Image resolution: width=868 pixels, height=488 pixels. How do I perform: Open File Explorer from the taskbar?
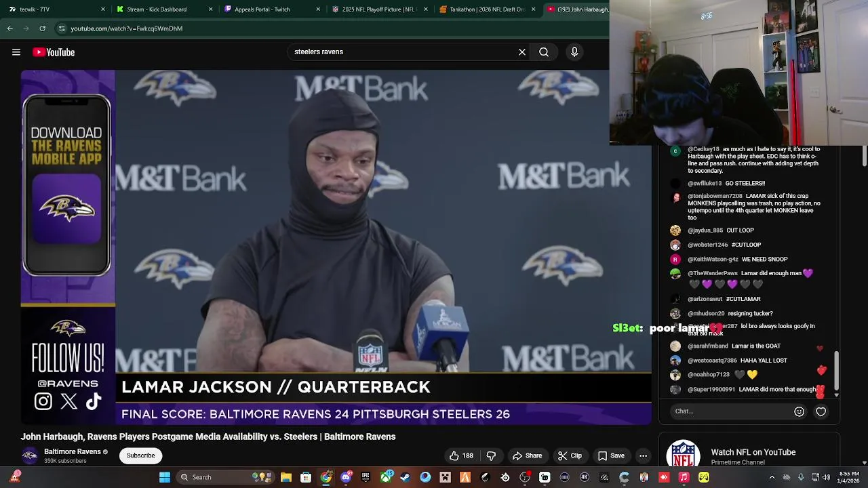[x=286, y=477]
